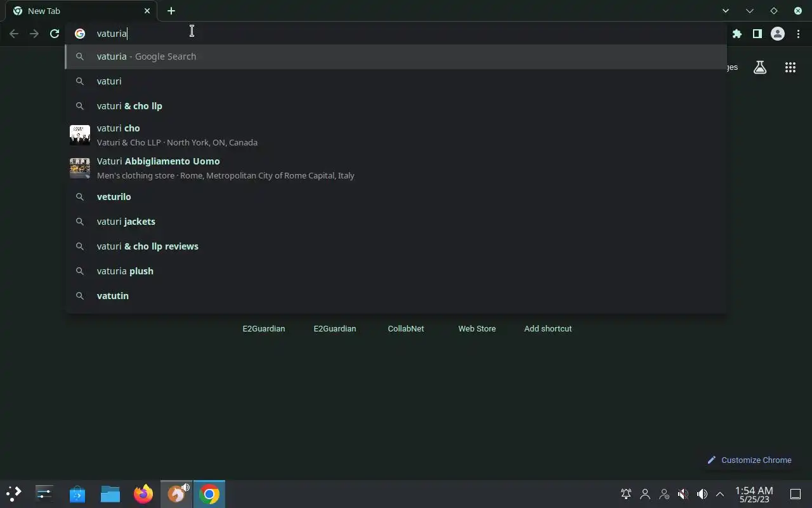
Task: Reload the page with refresh icon
Action: pos(55,34)
